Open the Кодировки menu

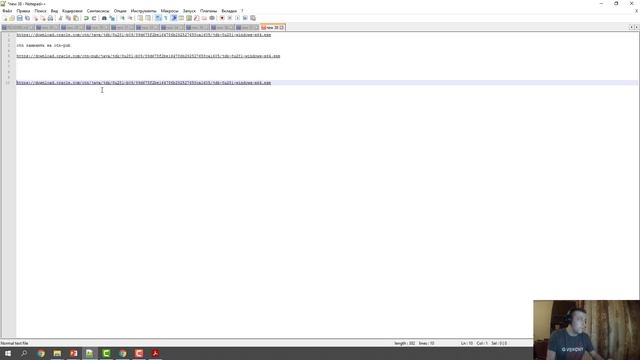pos(72,11)
